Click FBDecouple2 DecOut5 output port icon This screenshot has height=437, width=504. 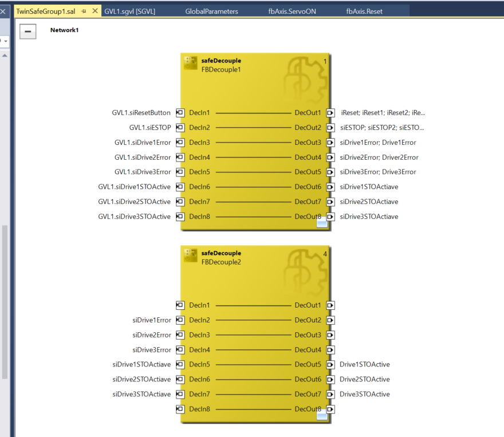330,364
